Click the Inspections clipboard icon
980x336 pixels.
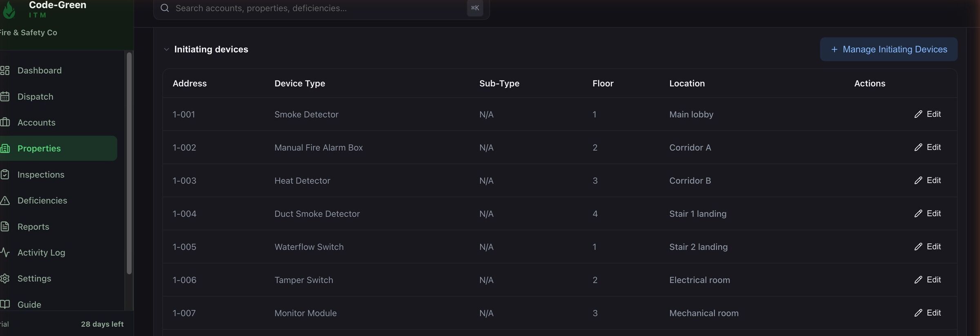[5, 175]
